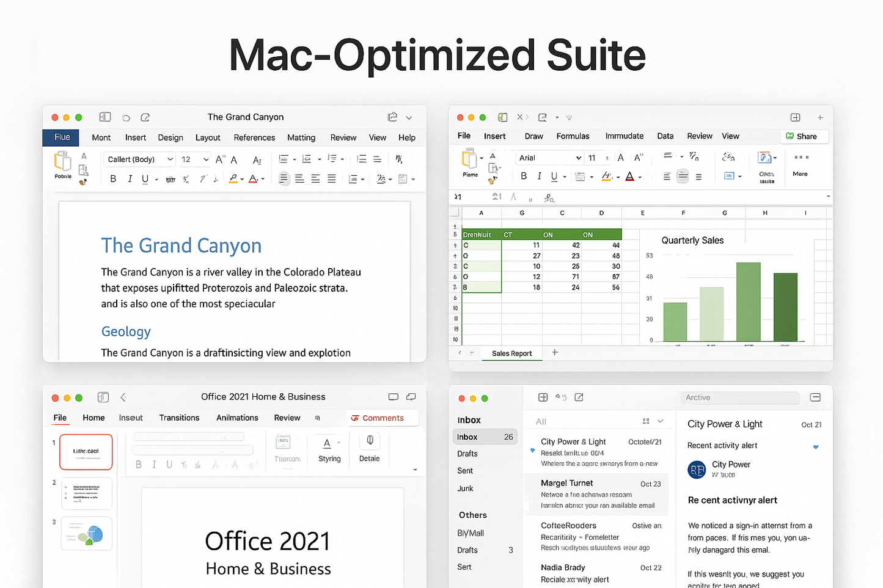This screenshot has width=883, height=588.
Task: Open the Animations tab in PowerPoint
Action: coord(237,418)
